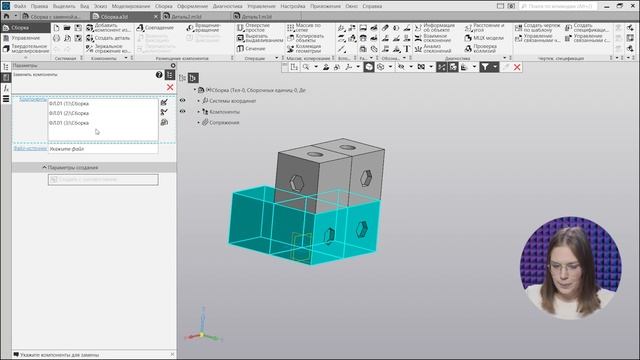Select the Управление toolbar set
Screen dimensions: 640x360
pos(25,38)
